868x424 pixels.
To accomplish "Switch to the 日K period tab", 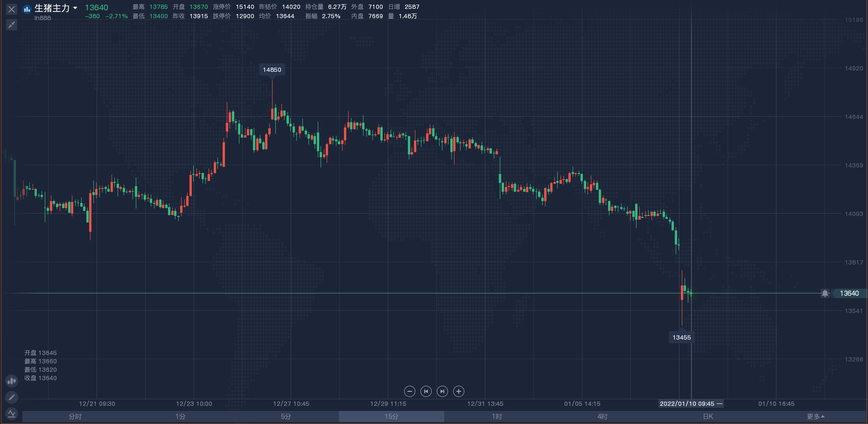I will (x=708, y=417).
